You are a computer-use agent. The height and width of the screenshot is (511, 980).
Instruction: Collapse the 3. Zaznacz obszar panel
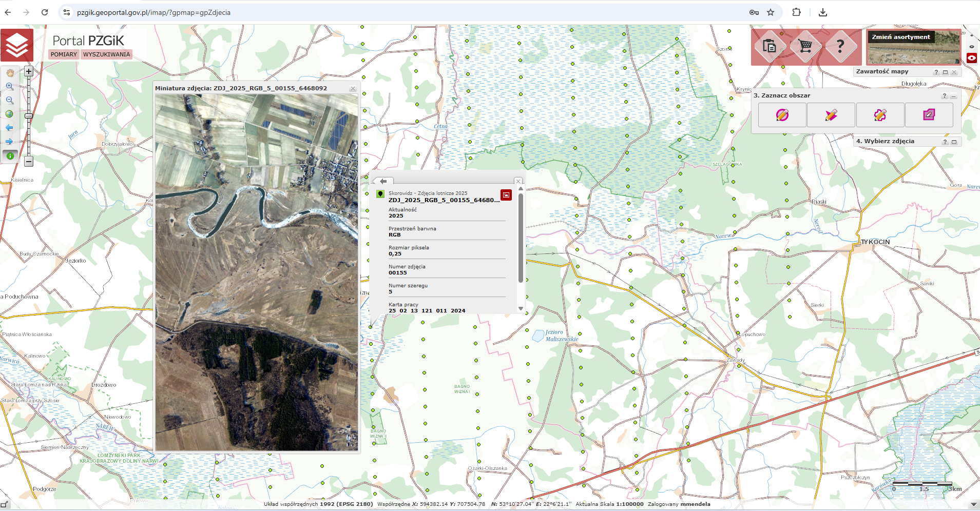pos(953,96)
